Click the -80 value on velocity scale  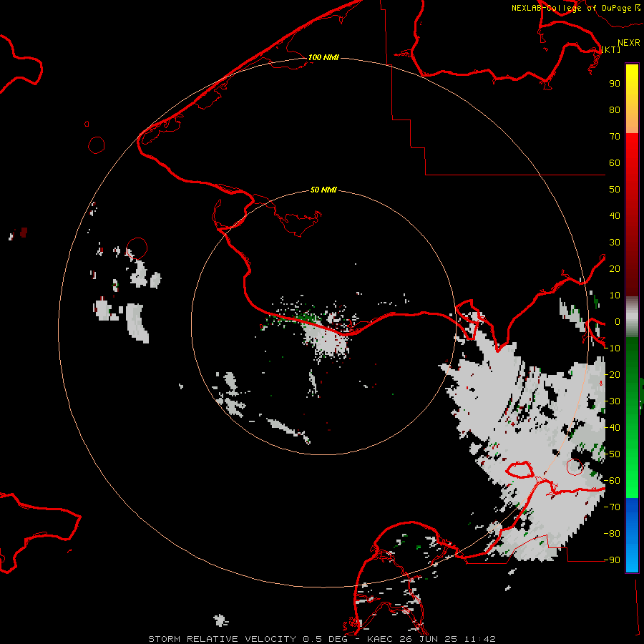point(612,534)
